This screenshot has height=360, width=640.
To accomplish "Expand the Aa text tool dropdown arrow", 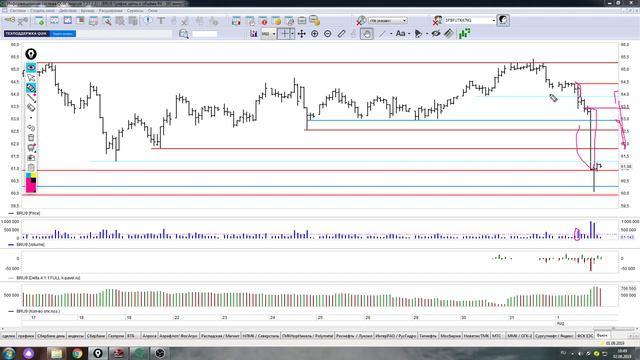I will pyautogui.click(x=409, y=34).
